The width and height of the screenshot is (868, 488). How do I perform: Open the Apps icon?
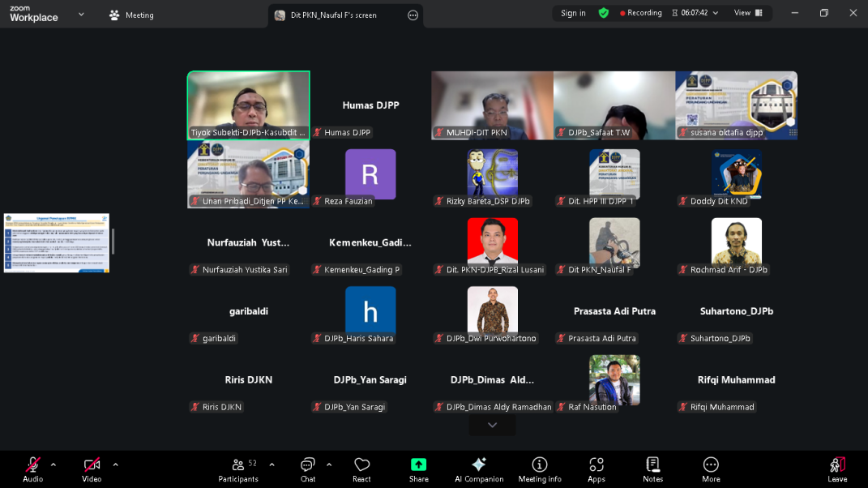[596, 464]
